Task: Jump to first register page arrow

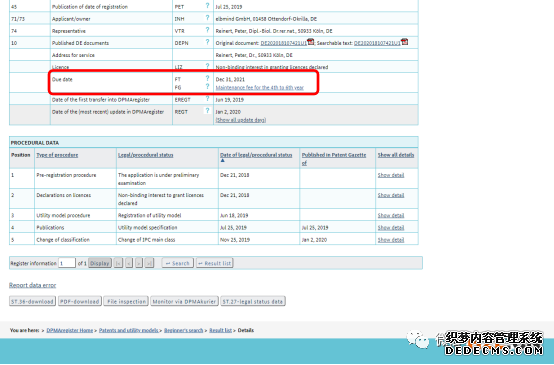Action: pyautogui.click(x=118, y=263)
